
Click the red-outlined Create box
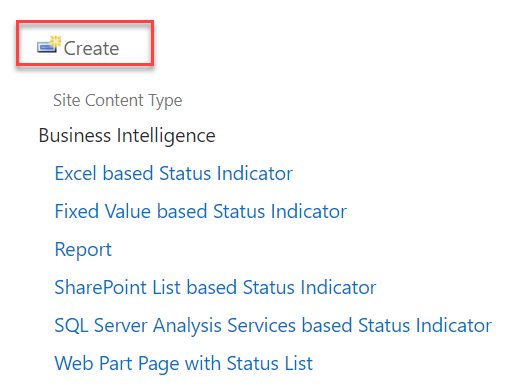click(x=85, y=43)
